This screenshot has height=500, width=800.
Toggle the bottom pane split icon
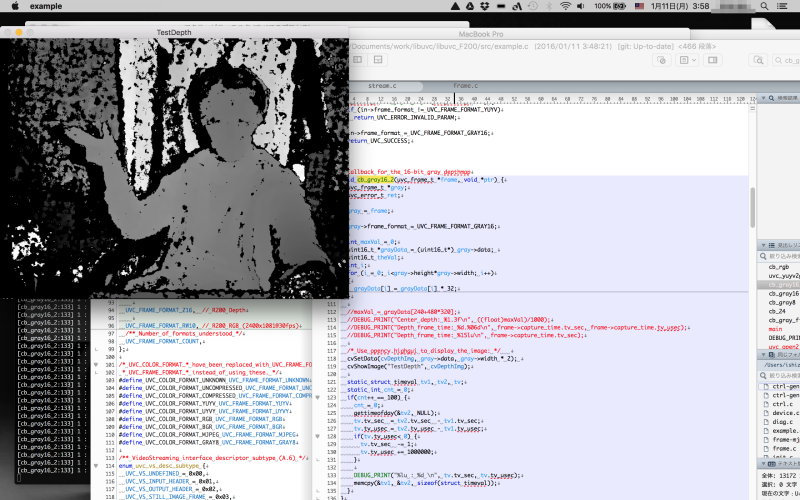pyautogui.click(x=378, y=60)
